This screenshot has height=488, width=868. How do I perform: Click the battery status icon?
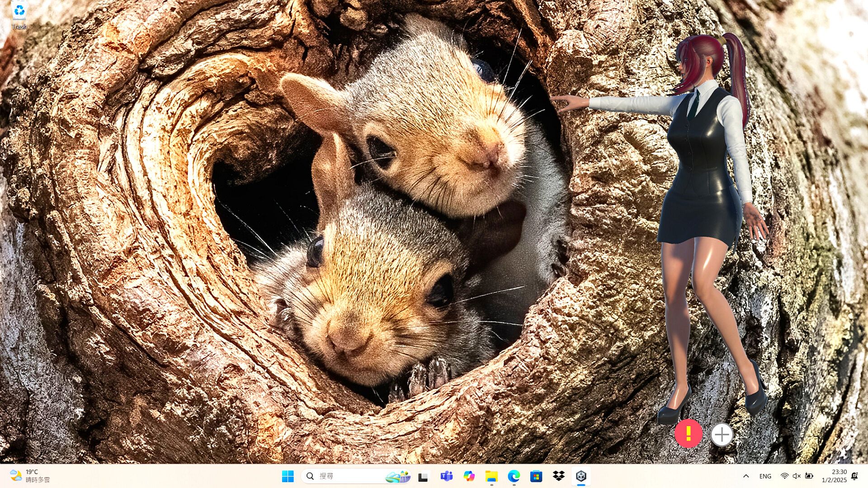tap(809, 476)
